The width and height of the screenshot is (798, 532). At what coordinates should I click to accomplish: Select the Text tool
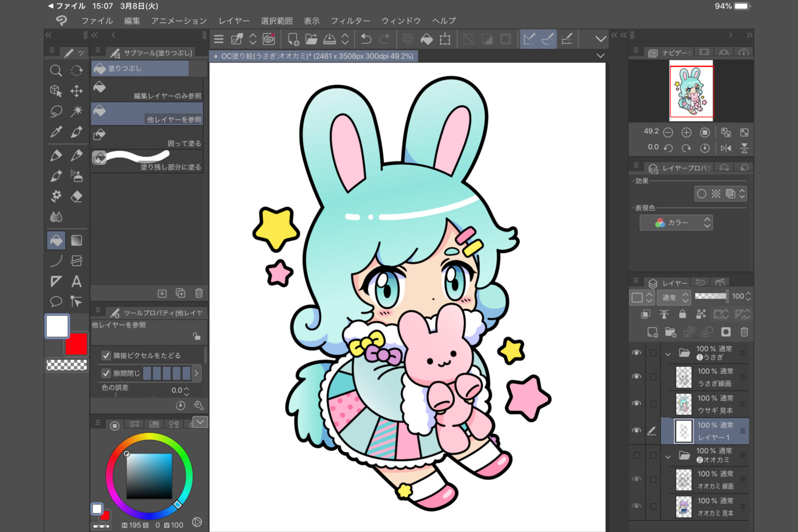click(76, 281)
